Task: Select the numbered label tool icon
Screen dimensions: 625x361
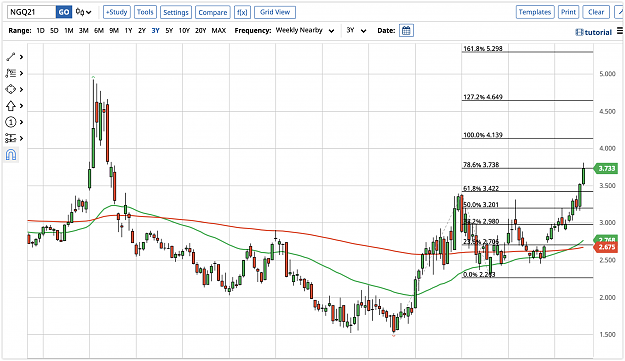Action: point(11,122)
